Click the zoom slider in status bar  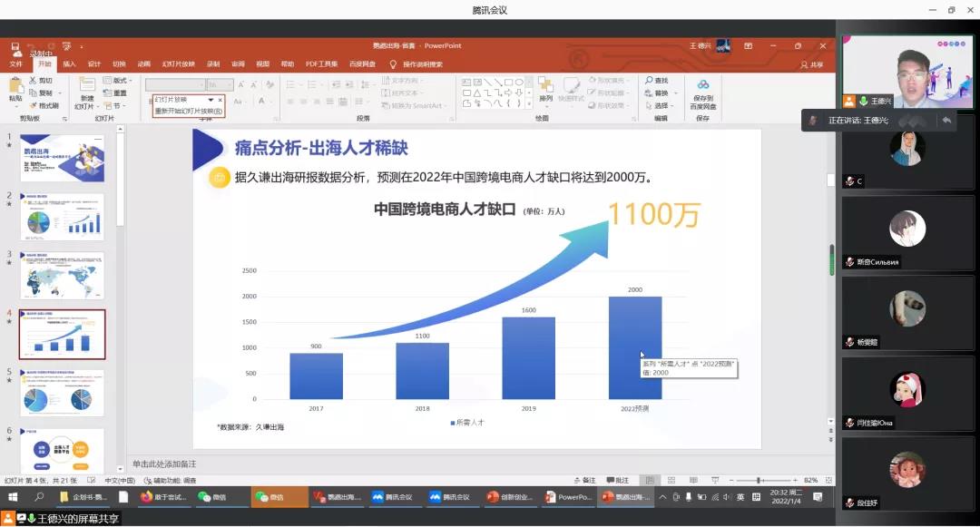[760, 480]
